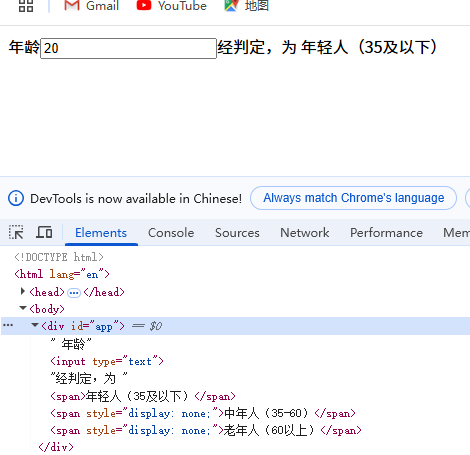The height and width of the screenshot is (455, 470).
Task: Open the Chrome apps grid icon
Action: pyautogui.click(x=26, y=6)
